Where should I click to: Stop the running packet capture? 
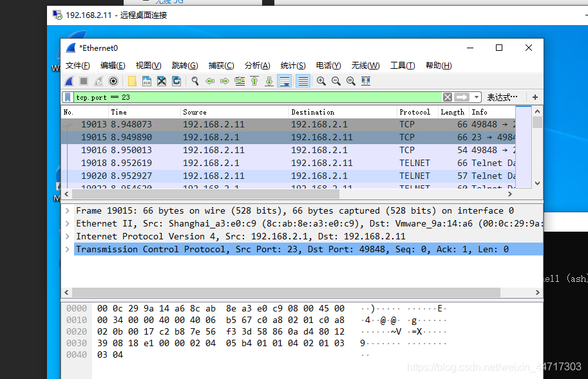tap(84, 81)
